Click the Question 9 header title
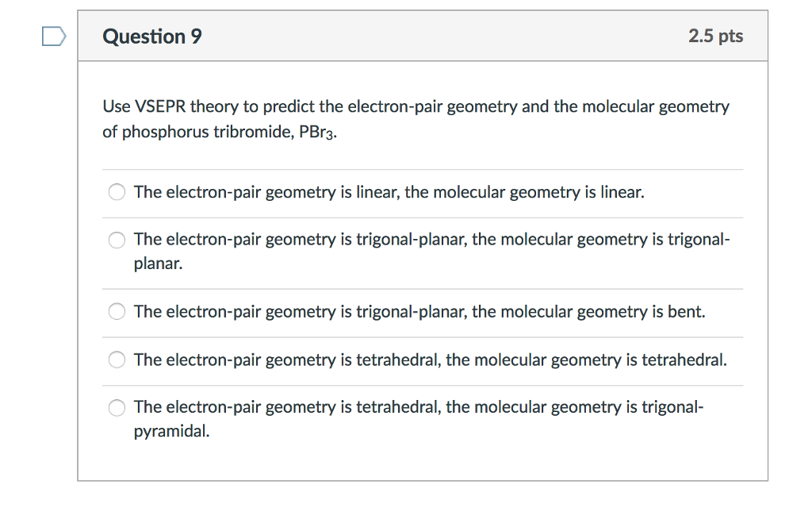This screenshot has width=812, height=508. (x=152, y=36)
